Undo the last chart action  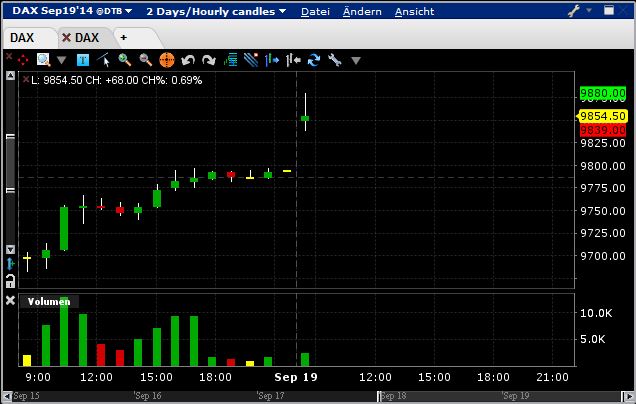pos(188,60)
